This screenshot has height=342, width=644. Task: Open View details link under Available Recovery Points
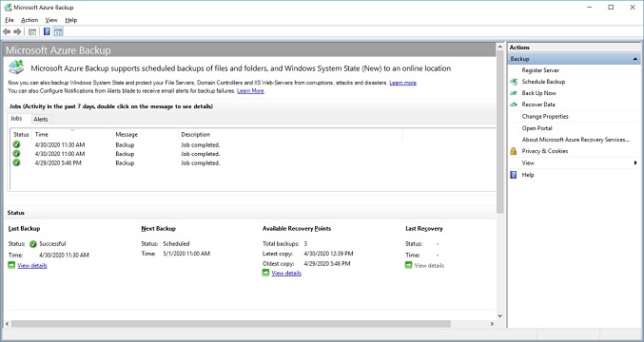[286, 273]
